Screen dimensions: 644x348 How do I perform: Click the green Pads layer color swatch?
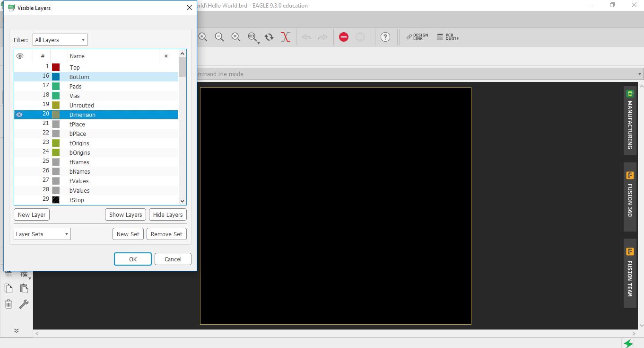pos(56,86)
